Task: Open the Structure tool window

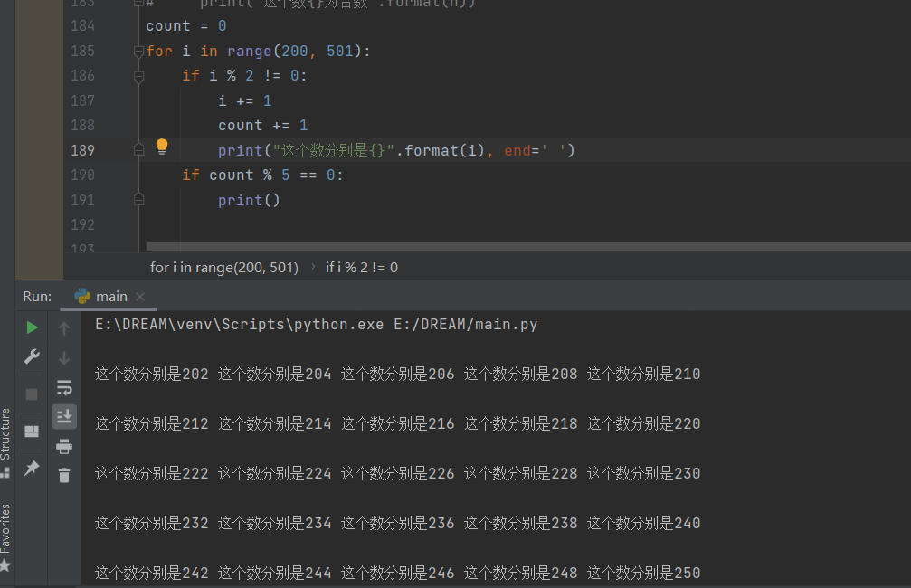Action: click(x=5, y=441)
